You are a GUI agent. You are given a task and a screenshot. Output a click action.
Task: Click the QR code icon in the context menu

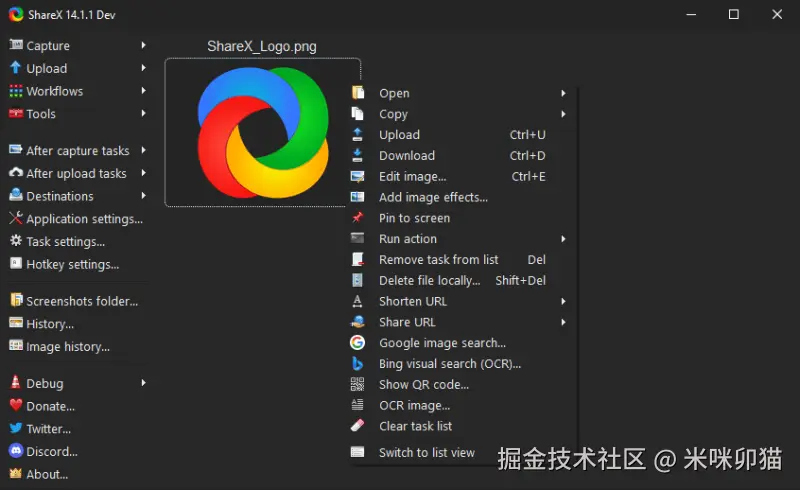tap(358, 384)
